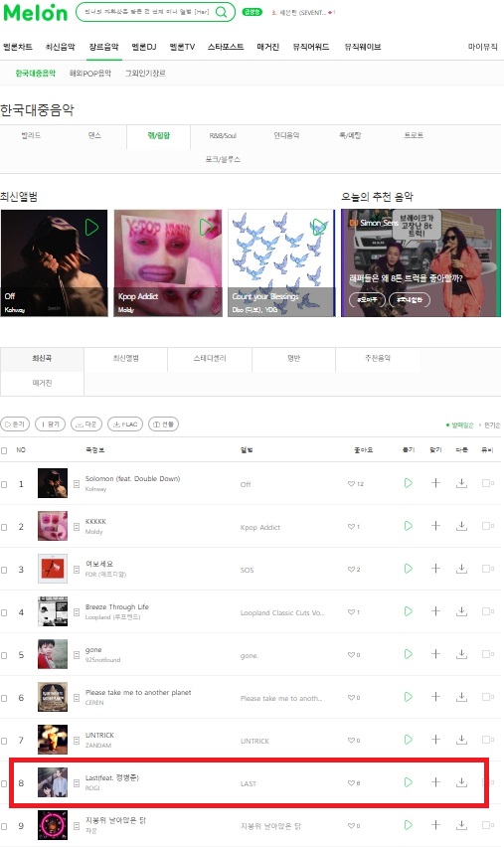Viewport: 504px width, 847px height.
Task: Play the Off album from its cover
Action: pyautogui.click(x=91, y=227)
